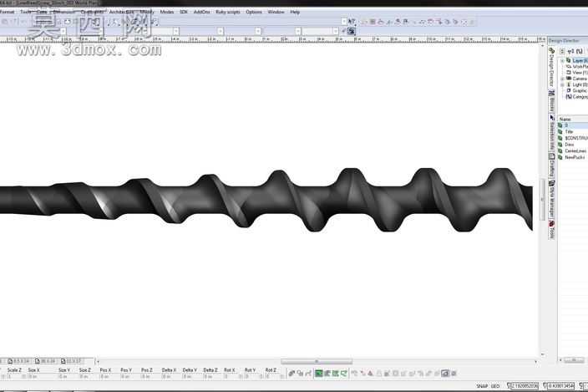The height and width of the screenshot is (392, 588).
Task: Toggle GEO mode in the status bar
Action: [495, 386]
